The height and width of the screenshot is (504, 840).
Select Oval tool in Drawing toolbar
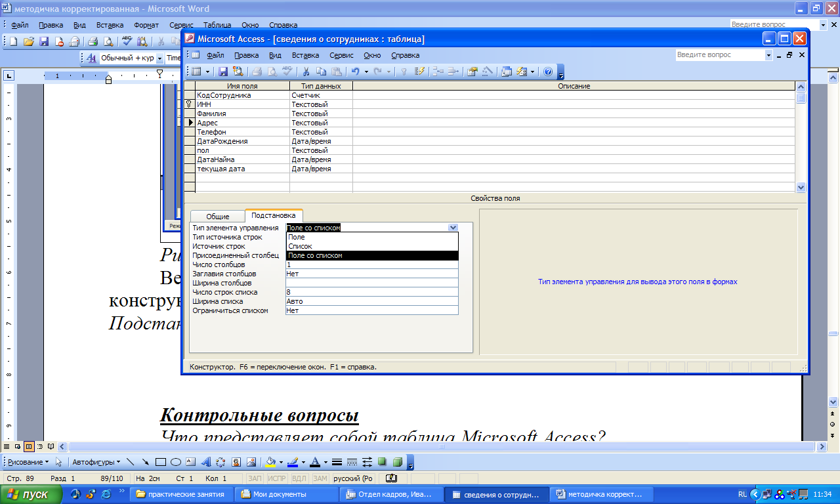pyautogui.click(x=175, y=462)
